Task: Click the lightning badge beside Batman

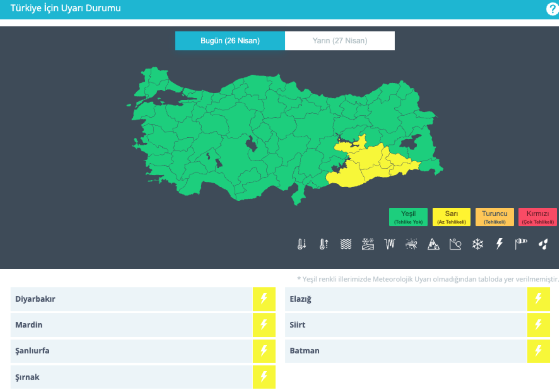Action: tap(538, 351)
